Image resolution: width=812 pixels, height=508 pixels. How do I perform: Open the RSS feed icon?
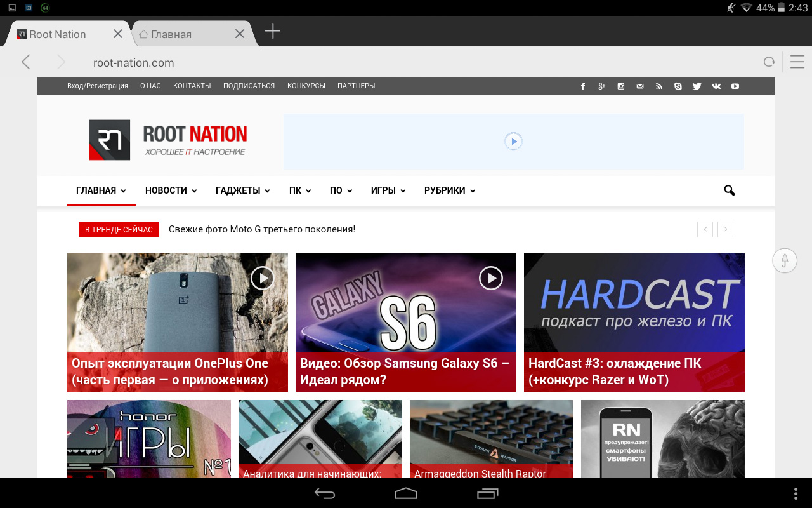(x=659, y=86)
